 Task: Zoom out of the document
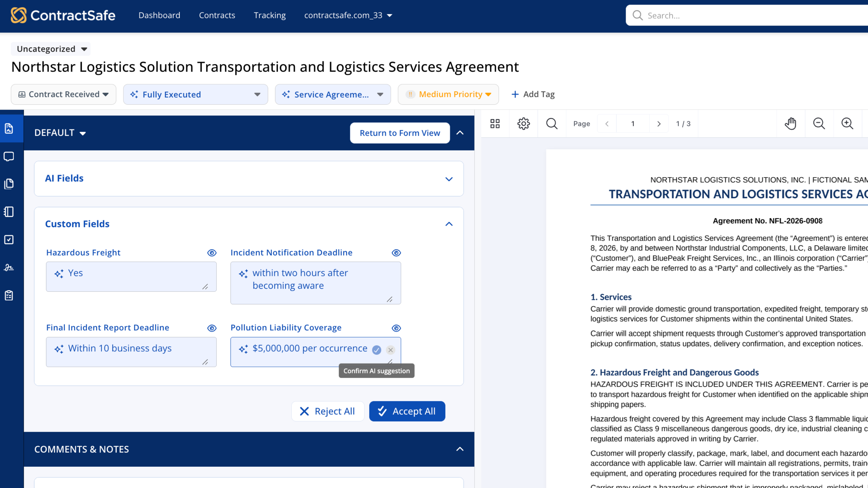pyautogui.click(x=819, y=124)
